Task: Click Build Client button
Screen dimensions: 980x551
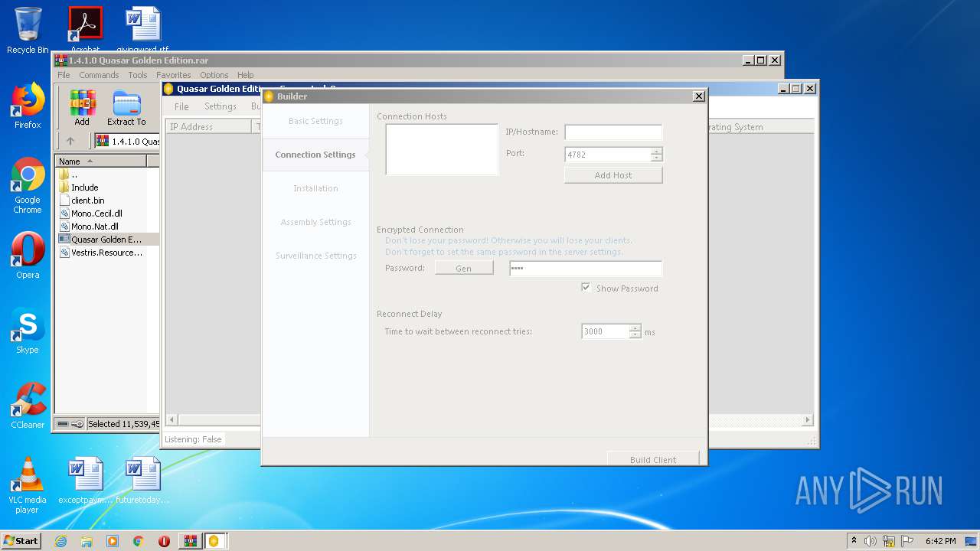Action: click(653, 459)
